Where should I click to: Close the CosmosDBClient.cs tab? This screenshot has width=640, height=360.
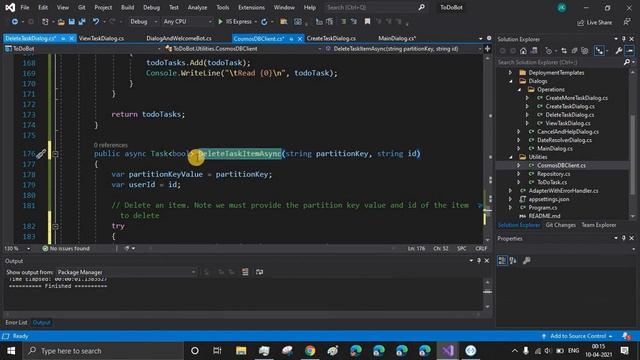pyautogui.click(x=300, y=39)
